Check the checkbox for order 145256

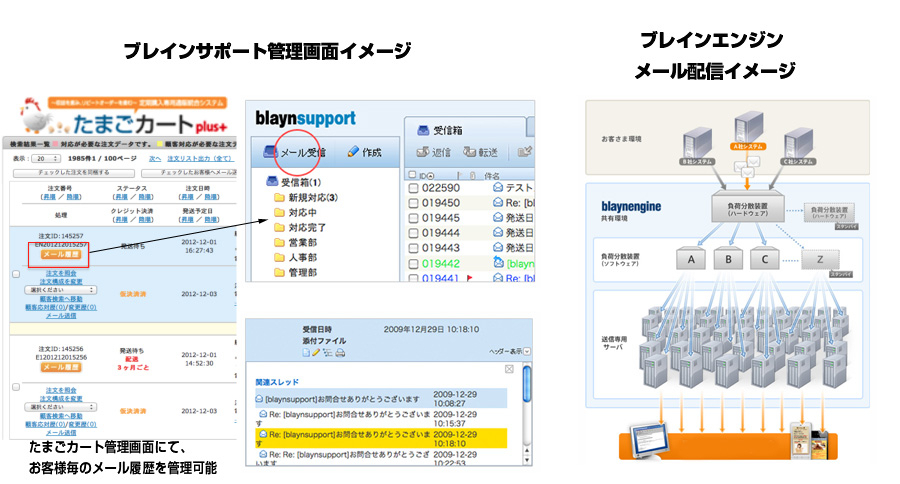[16, 387]
